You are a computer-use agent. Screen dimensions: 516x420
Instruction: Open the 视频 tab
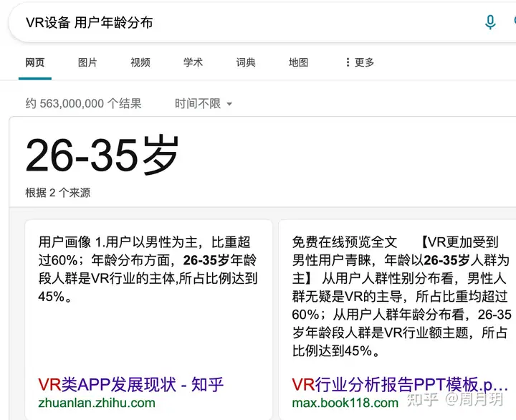point(140,62)
